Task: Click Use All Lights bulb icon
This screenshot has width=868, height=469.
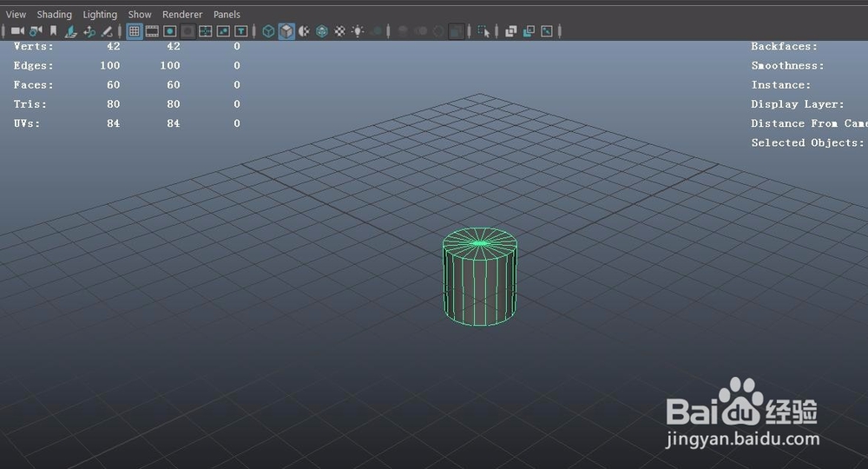Action: (x=358, y=31)
